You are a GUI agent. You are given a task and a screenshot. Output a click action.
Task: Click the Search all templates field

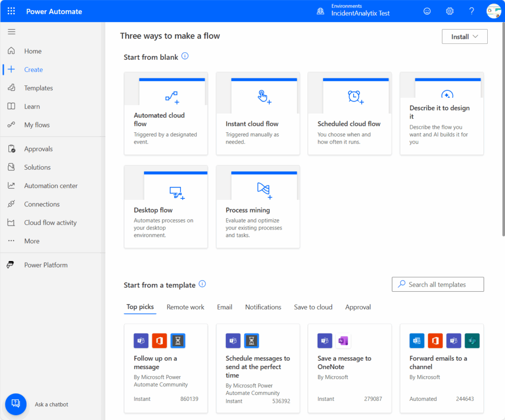click(x=438, y=284)
